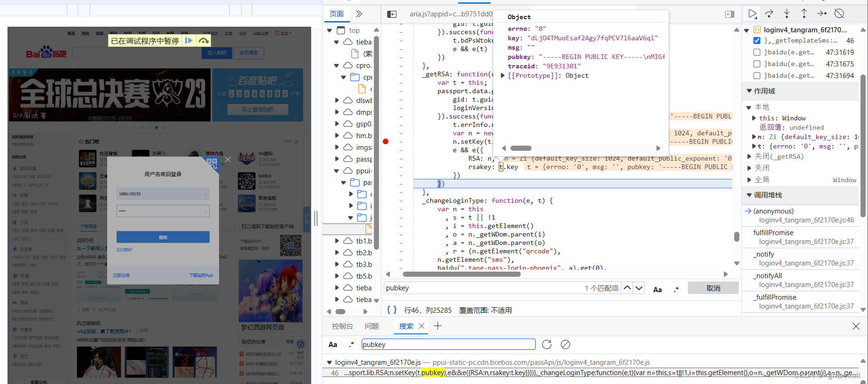
Task: Deactivate breakpoints icon in debugger toolbar
Action: 839,14
